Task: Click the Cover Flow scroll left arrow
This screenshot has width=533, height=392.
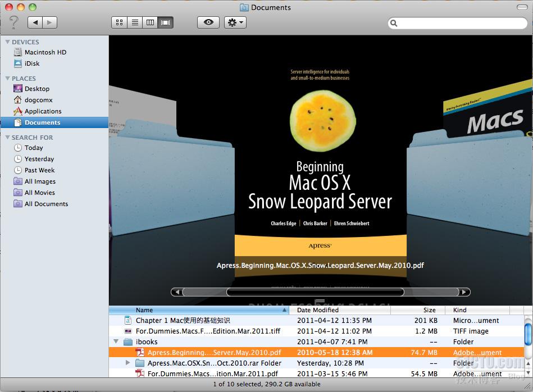Action: 176,292
